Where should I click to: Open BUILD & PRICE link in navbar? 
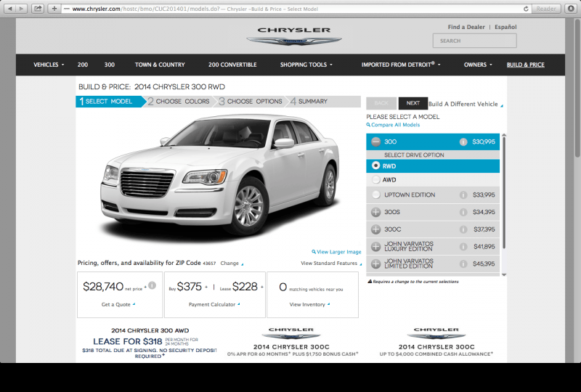(x=525, y=65)
